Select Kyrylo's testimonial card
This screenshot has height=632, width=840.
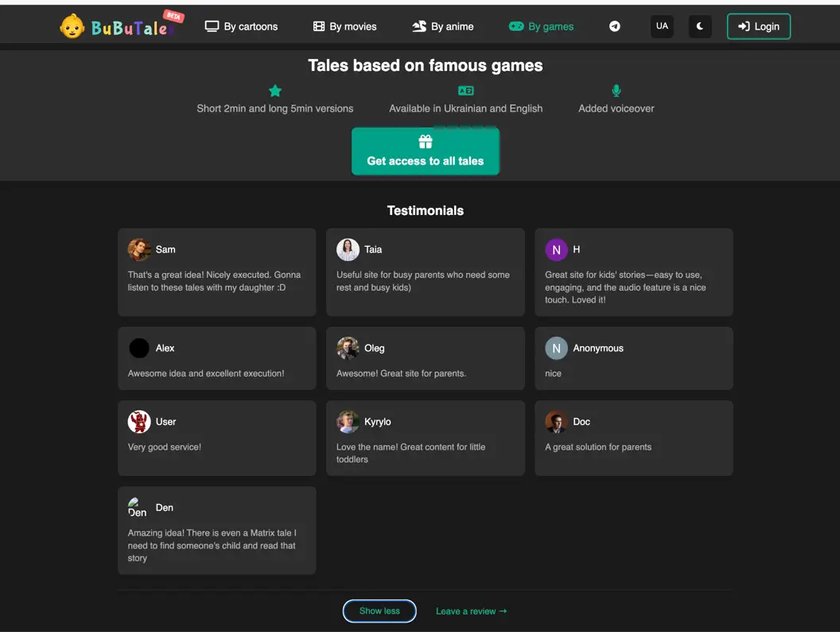click(426, 439)
